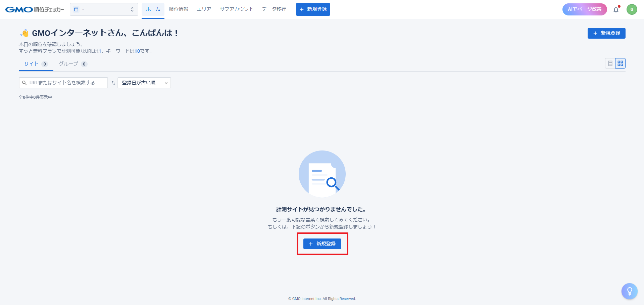Click 新規登録 button beside greeting heading
Screen dimensions: 644x305
click(606, 33)
